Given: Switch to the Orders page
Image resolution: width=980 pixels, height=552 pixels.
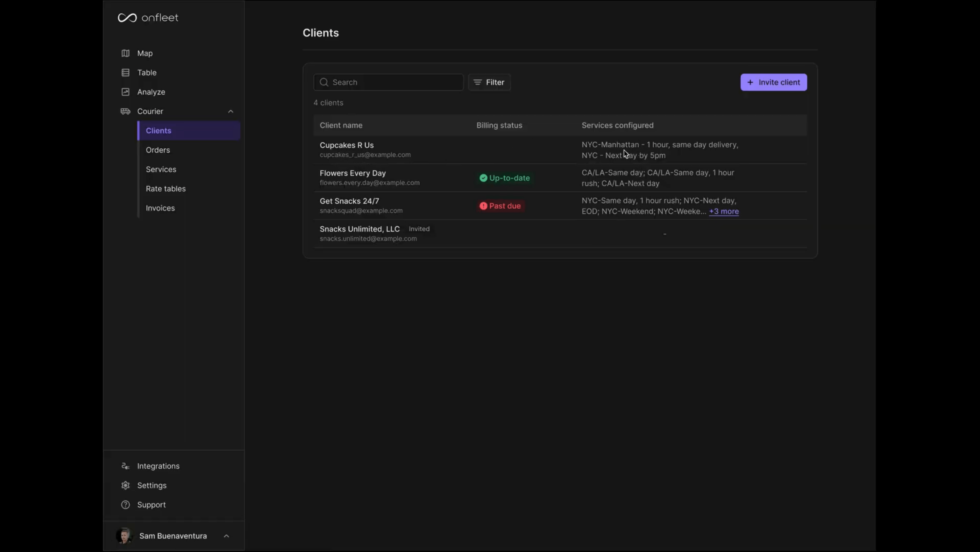Looking at the screenshot, I should (x=158, y=150).
